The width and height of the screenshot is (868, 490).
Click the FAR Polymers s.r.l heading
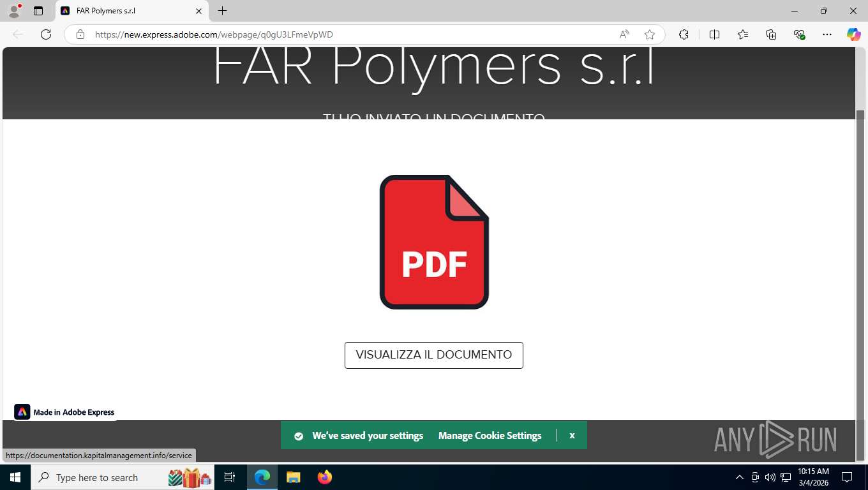(434, 68)
